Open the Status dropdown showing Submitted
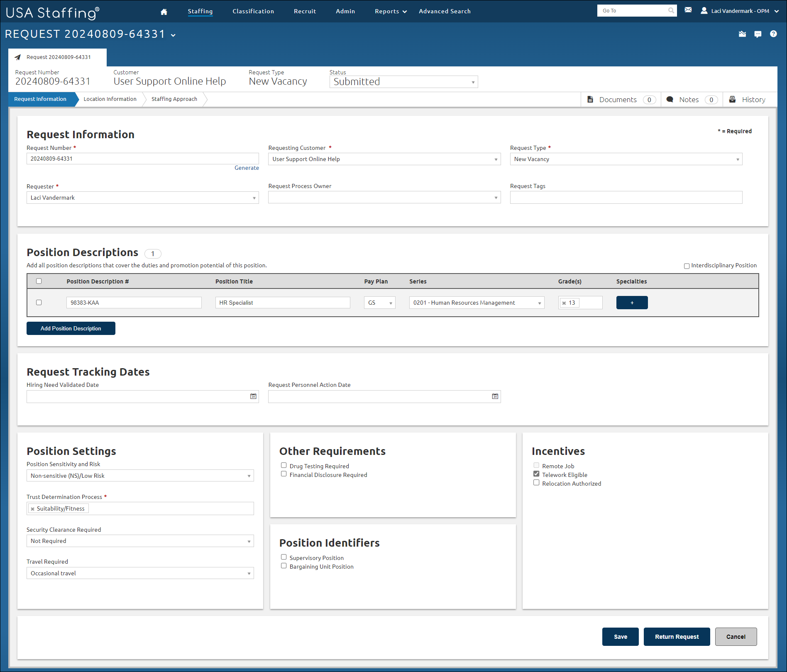This screenshot has width=787, height=672. [473, 82]
